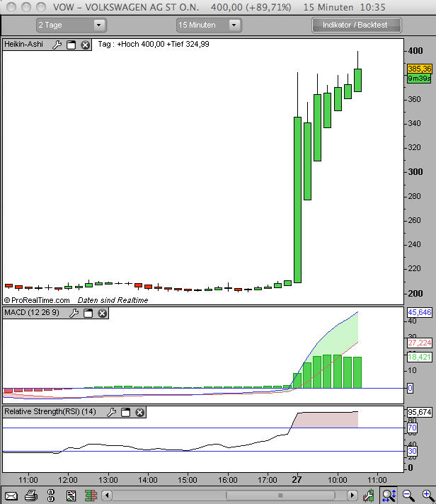Click the histogram value 18,421 label

click(419, 357)
